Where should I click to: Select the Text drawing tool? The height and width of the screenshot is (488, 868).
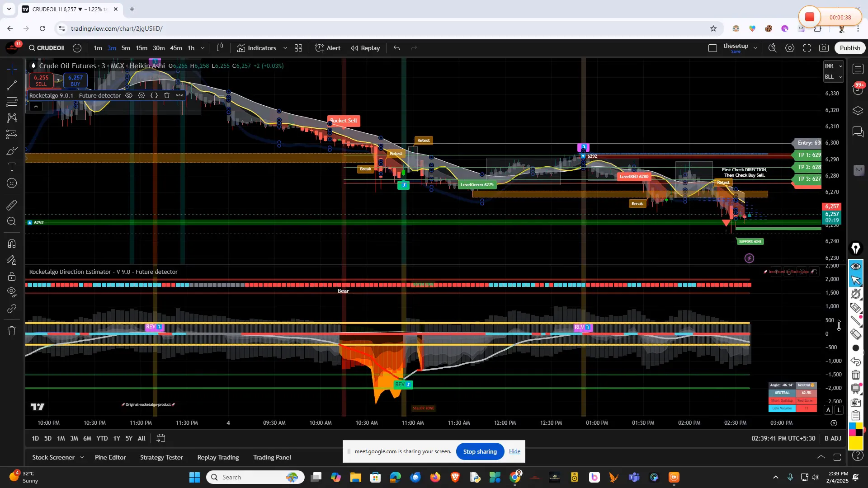pos(11,167)
